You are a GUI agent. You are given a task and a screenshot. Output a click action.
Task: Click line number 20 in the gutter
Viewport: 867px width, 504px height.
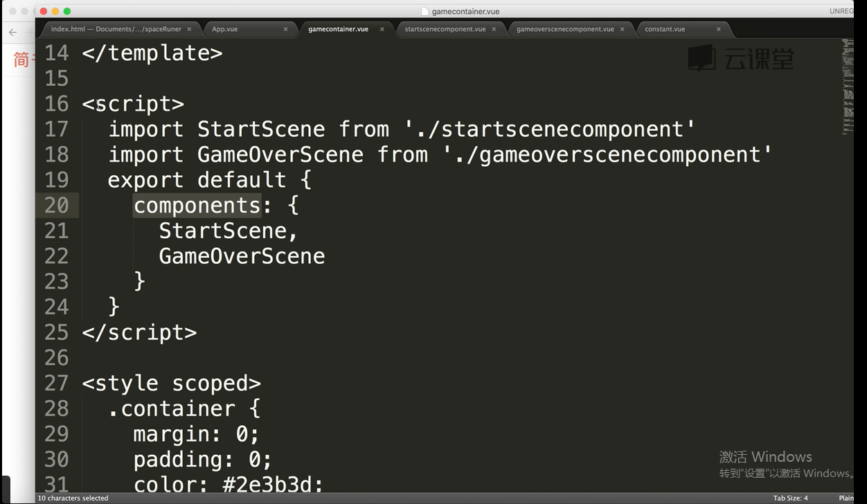[x=57, y=206]
